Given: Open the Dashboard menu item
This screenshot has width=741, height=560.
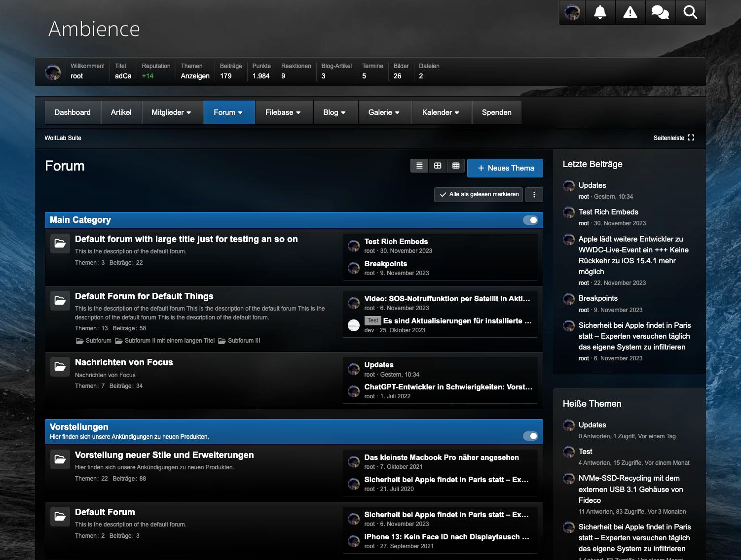Looking at the screenshot, I should [73, 112].
